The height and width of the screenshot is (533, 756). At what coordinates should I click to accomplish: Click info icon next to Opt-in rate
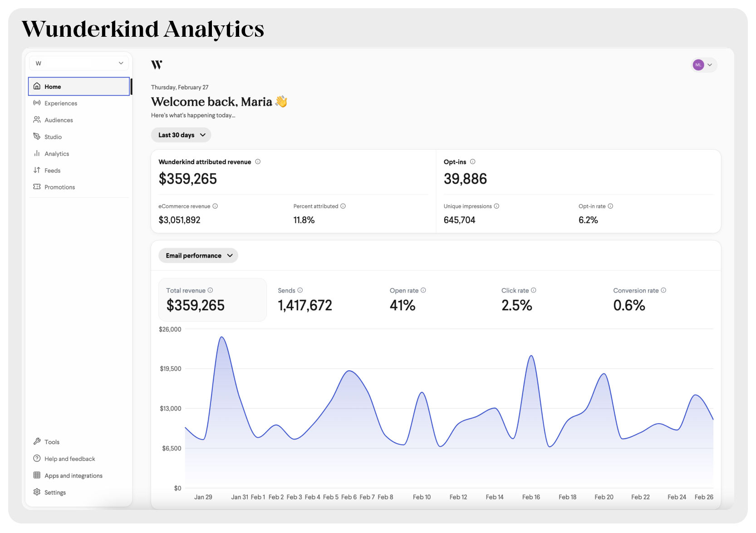click(x=610, y=206)
